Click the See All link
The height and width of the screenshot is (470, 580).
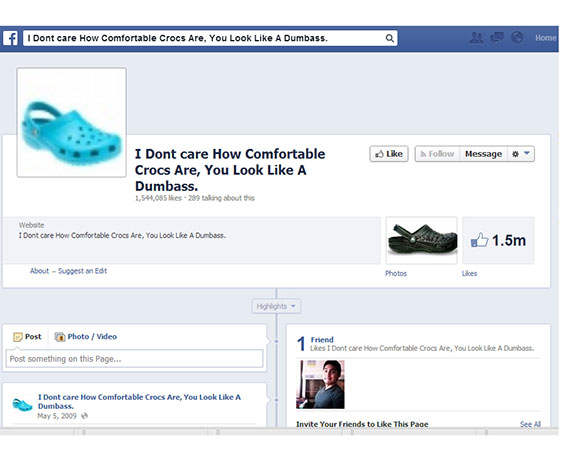coord(530,424)
